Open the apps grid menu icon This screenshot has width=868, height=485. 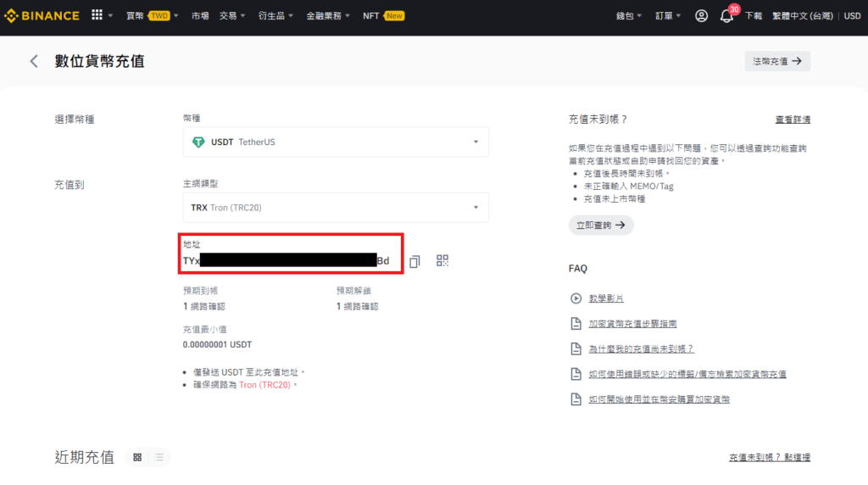[x=97, y=15]
